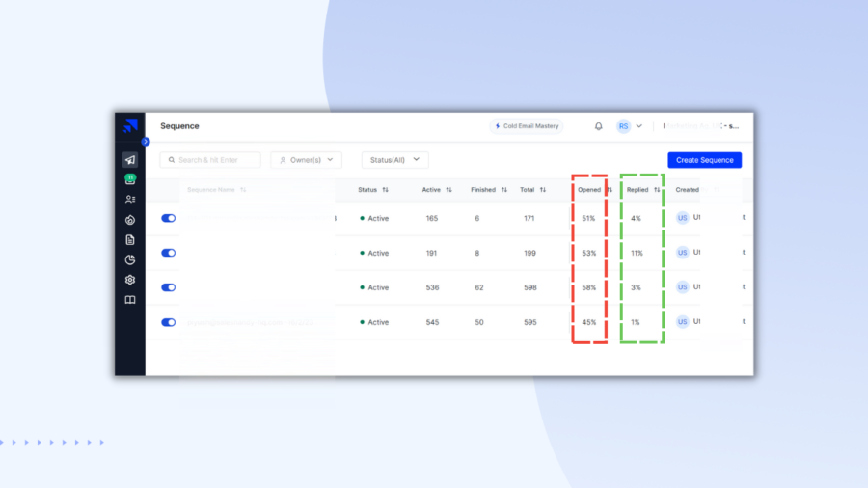The width and height of the screenshot is (868, 488).
Task: Click the notifications bell icon
Action: coord(598,126)
